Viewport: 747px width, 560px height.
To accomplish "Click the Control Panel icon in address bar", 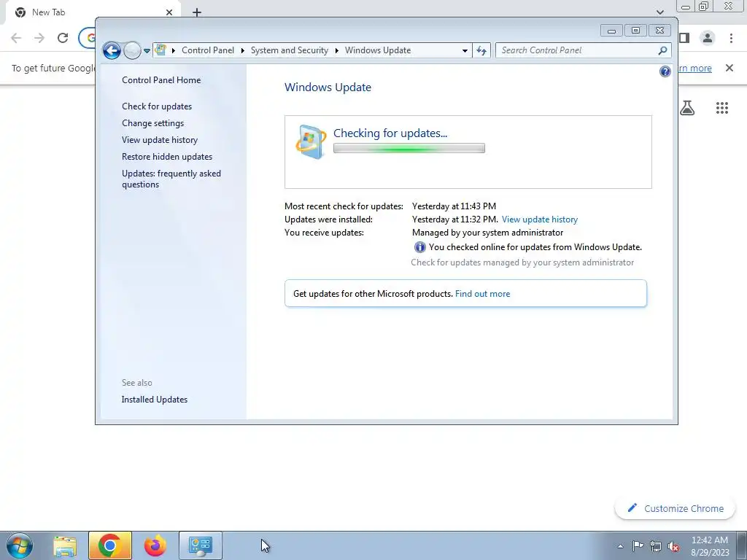I will pos(160,50).
